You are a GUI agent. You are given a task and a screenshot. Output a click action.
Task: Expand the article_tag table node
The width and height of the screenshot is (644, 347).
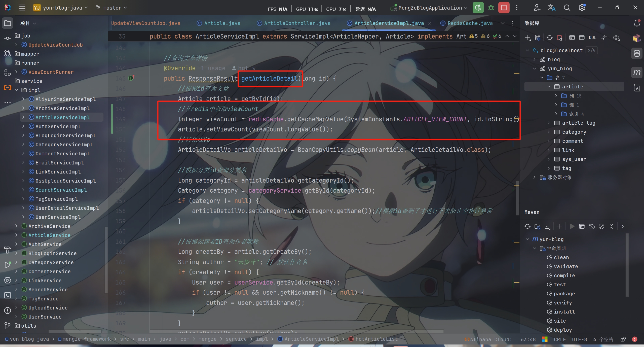[549, 123]
